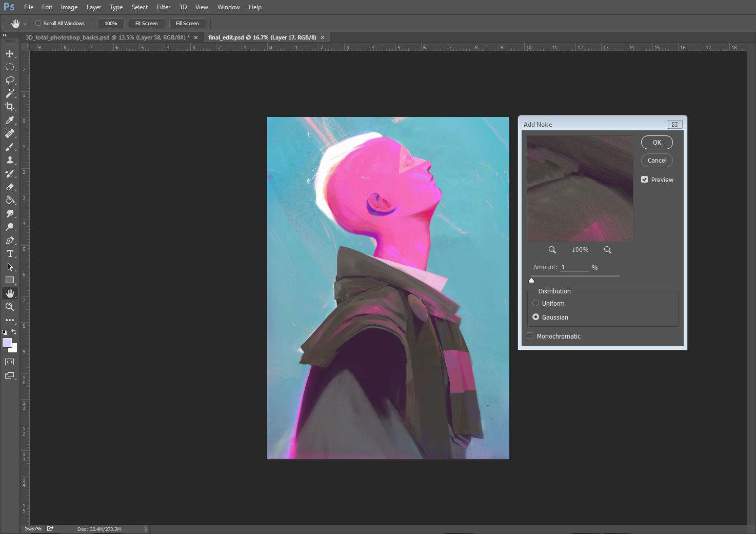
Task: Open the Edit Toolbar three-dots icon
Action: (x=10, y=320)
